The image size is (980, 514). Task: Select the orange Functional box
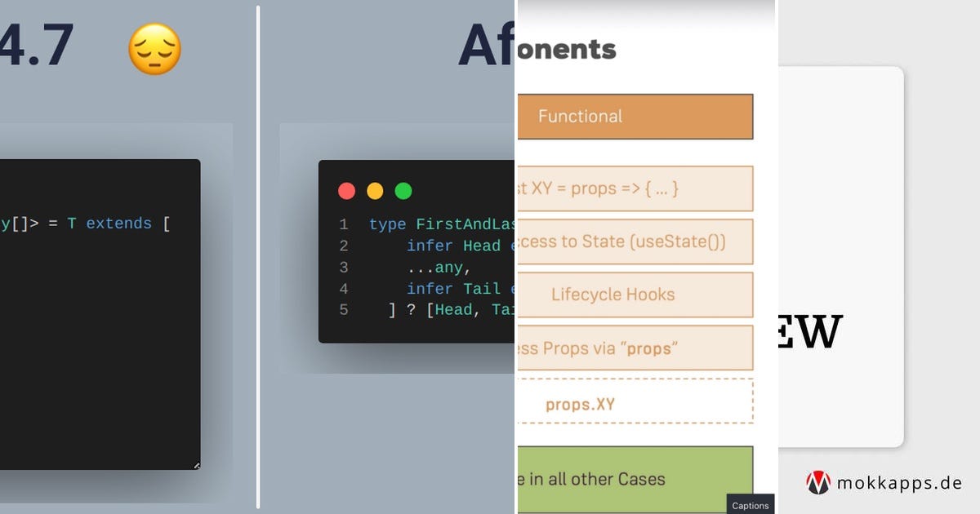[x=635, y=117]
